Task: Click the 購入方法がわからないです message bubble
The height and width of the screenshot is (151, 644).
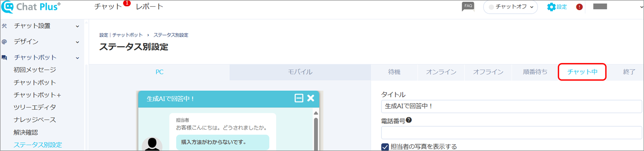Action: point(223,142)
